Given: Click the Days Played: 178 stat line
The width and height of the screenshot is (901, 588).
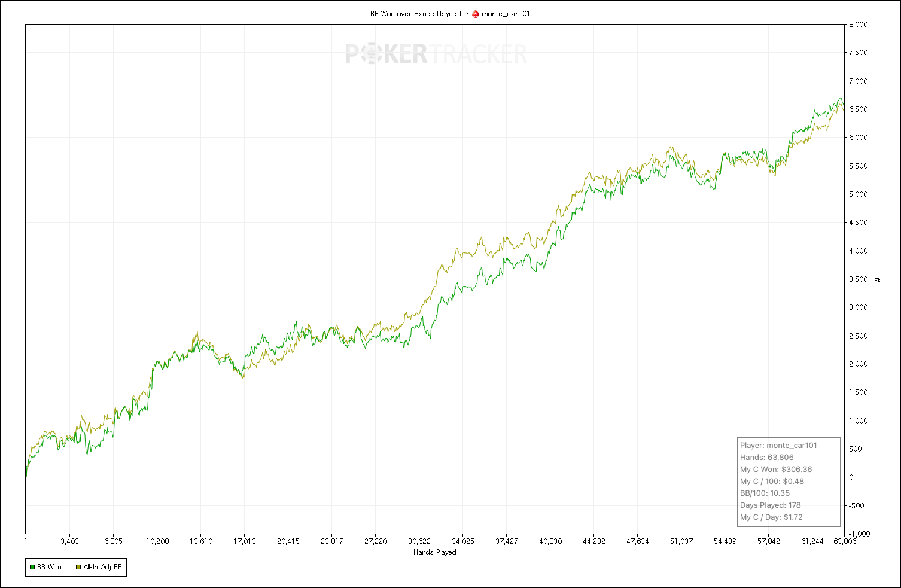Looking at the screenshot, I should (x=770, y=505).
